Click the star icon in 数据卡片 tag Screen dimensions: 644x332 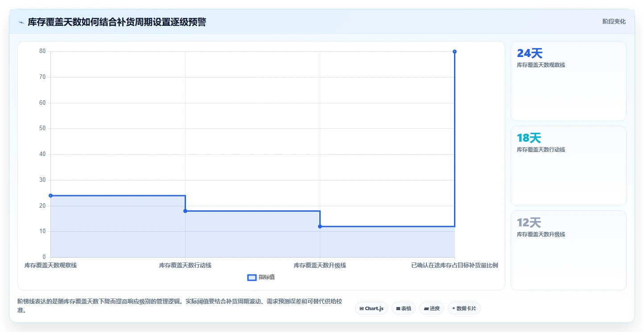tap(454, 308)
